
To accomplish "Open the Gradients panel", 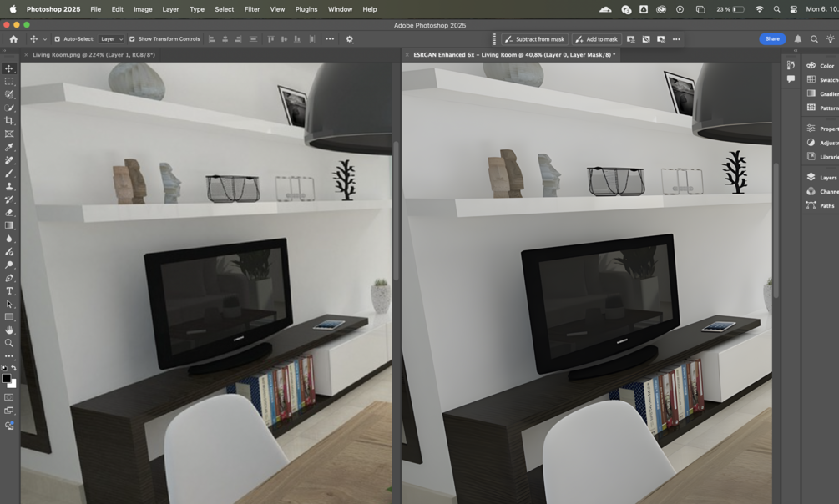I will tap(821, 93).
